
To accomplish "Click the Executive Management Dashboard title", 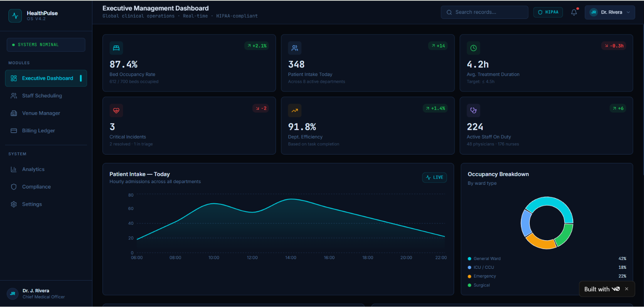I will (x=155, y=8).
